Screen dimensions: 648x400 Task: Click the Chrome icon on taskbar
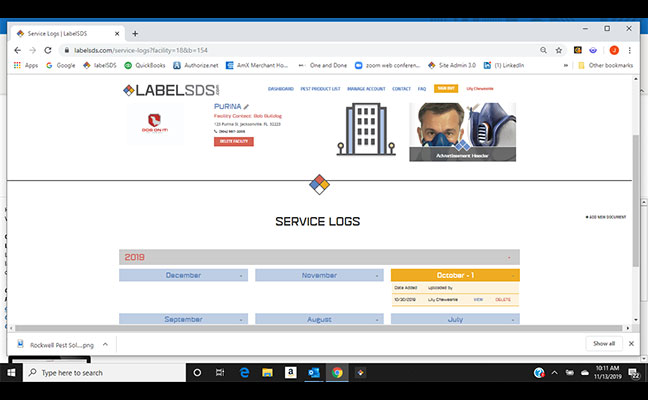[337, 373]
